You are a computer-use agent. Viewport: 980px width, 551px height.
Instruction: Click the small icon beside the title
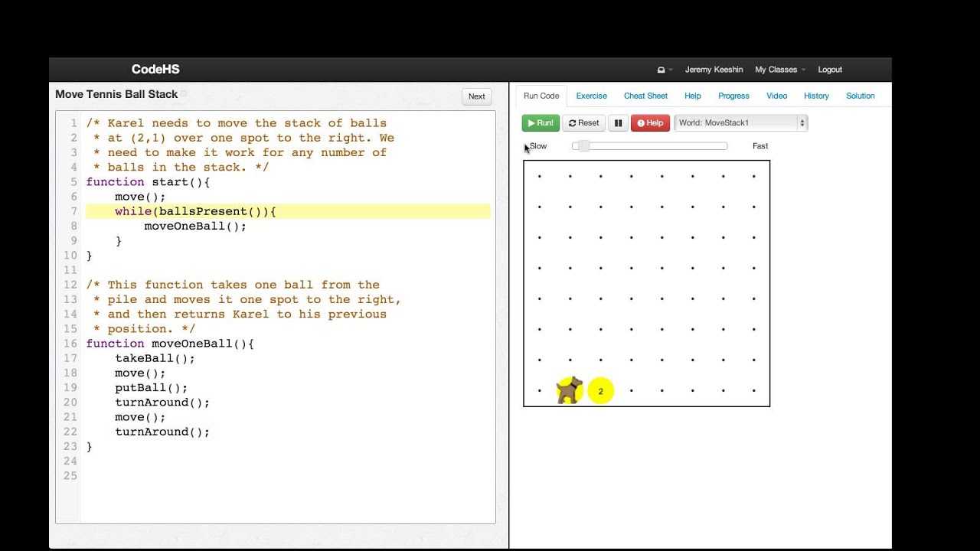click(184, 93)
